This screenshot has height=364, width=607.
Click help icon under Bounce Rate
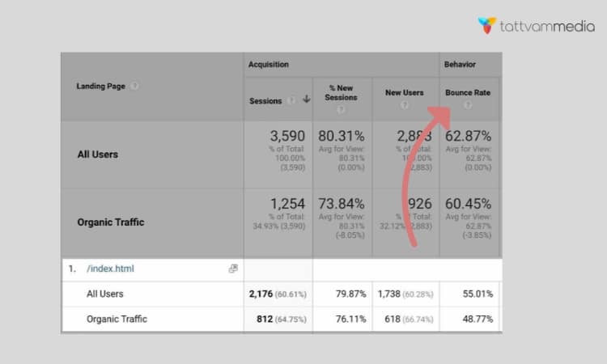click(468, 105)
